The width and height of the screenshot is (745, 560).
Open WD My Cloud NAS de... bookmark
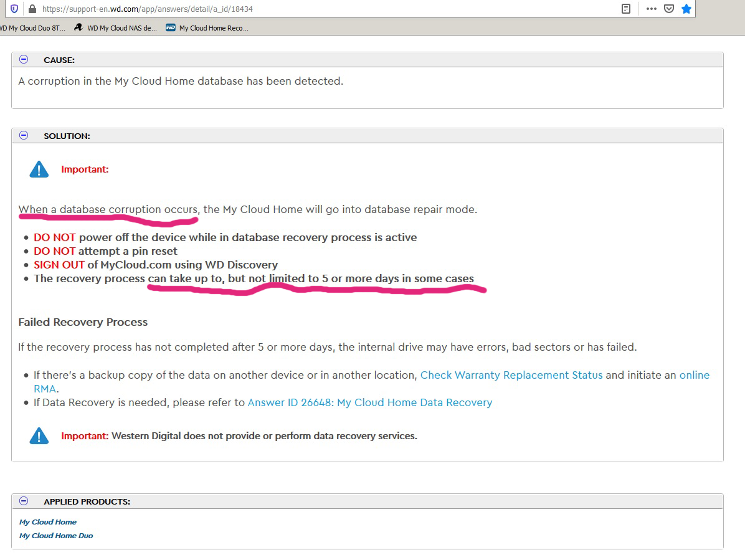115,28
